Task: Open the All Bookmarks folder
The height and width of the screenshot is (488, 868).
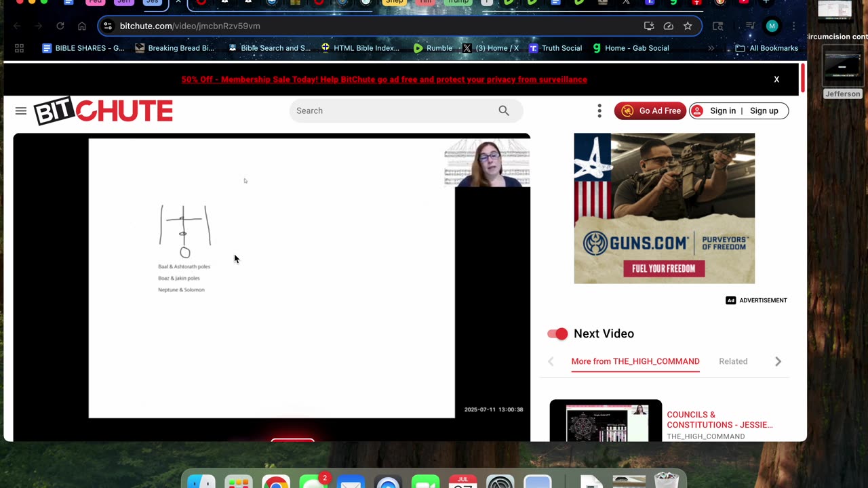Action: [x=767, y=48]
